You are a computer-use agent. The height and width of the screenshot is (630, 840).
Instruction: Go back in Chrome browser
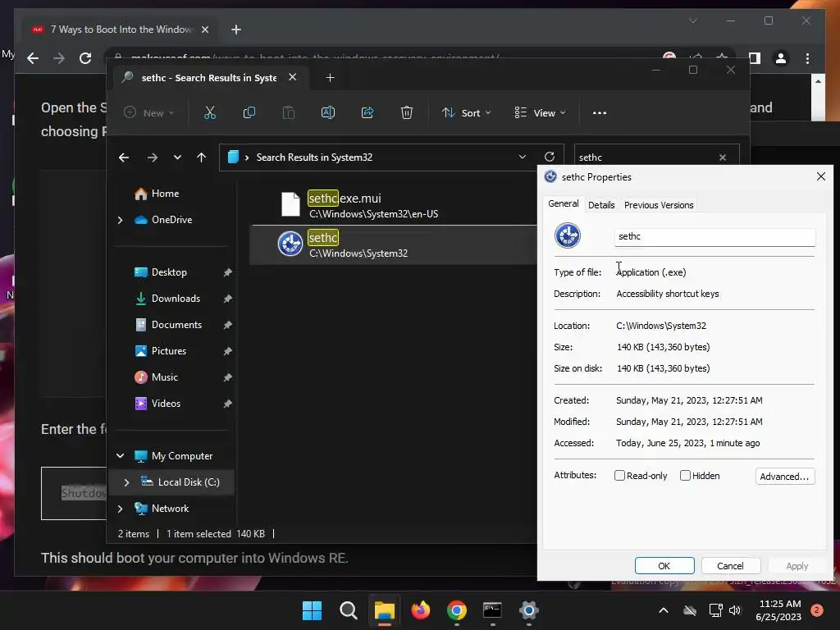[x=33, y=58]
